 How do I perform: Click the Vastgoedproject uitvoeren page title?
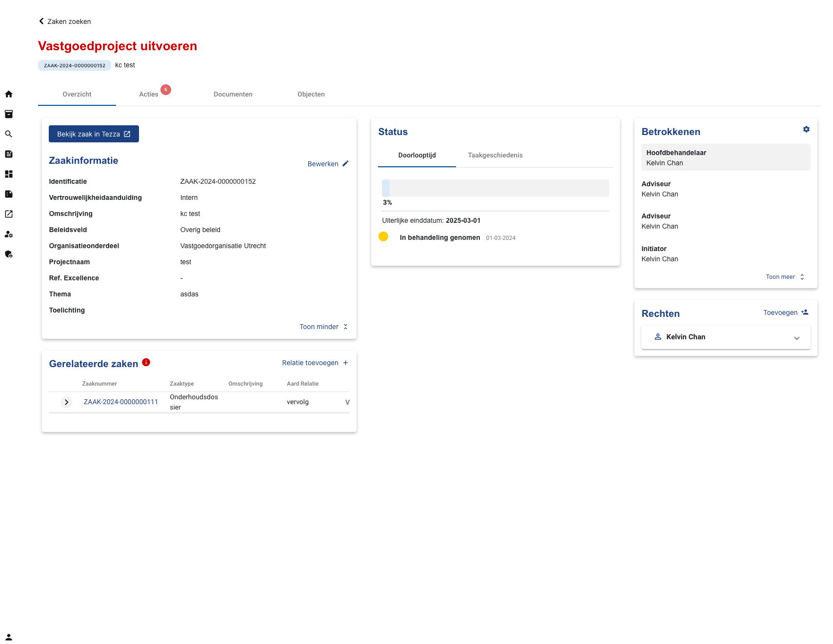(118, 46)
